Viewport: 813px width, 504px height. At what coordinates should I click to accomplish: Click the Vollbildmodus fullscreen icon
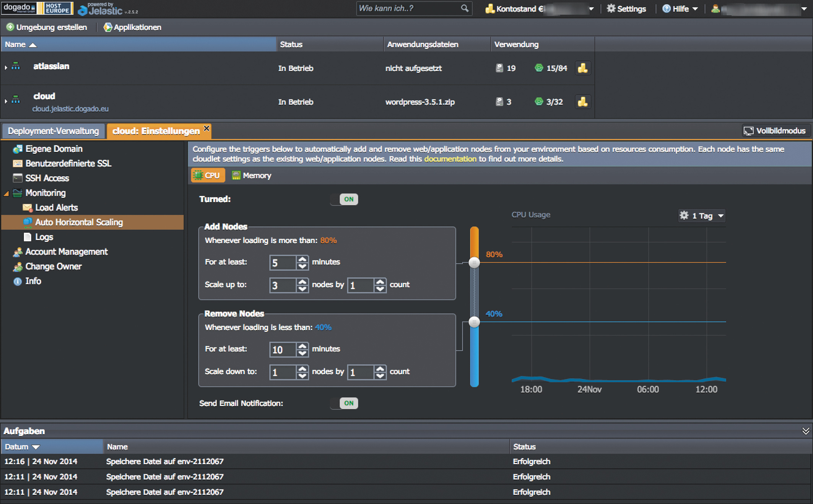748,131
